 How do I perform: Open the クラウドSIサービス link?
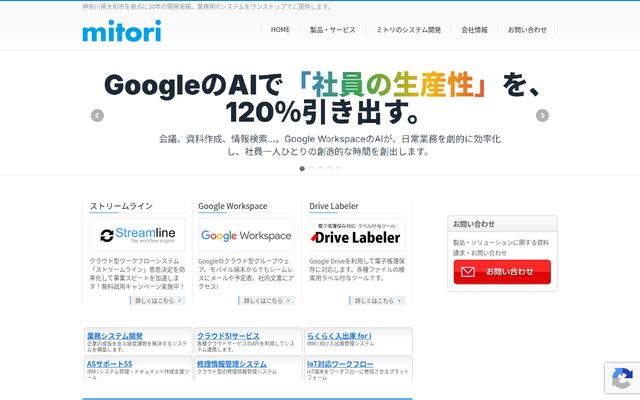point(228,336)
